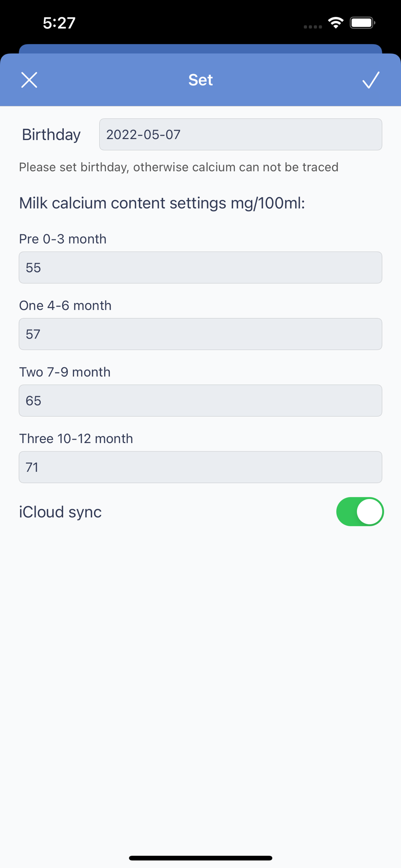
Task: Edit the Pre 0-3 month calcium value
Action: pyautogui.click(x=200, y=267)
